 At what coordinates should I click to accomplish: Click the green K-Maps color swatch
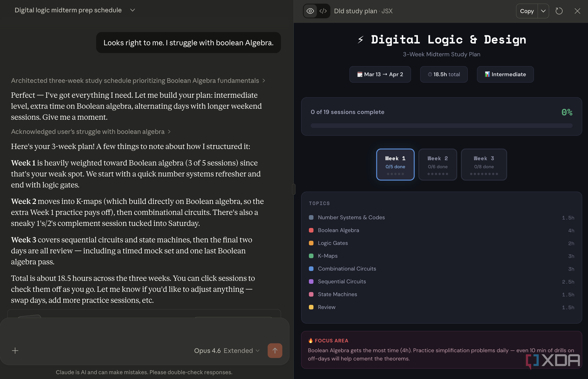311,256
